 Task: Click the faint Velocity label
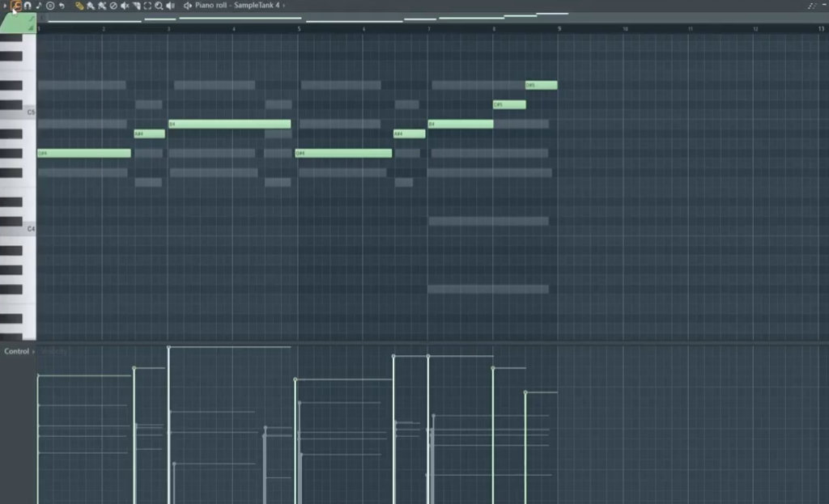click(x=54, y=351)
